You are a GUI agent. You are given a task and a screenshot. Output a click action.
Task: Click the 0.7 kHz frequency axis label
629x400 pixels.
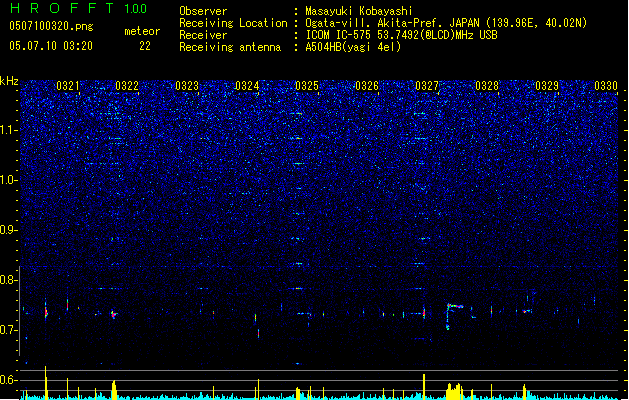[8, 330]
